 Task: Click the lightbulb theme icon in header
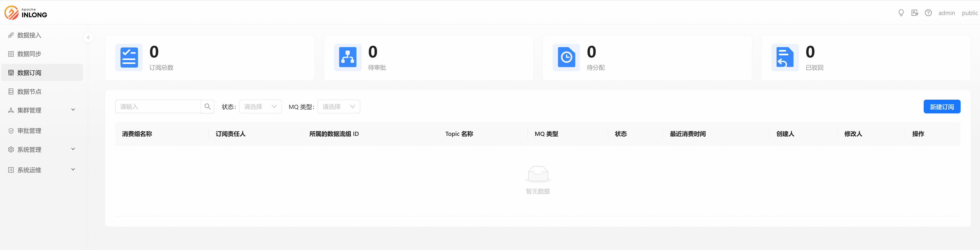[901, 13]
